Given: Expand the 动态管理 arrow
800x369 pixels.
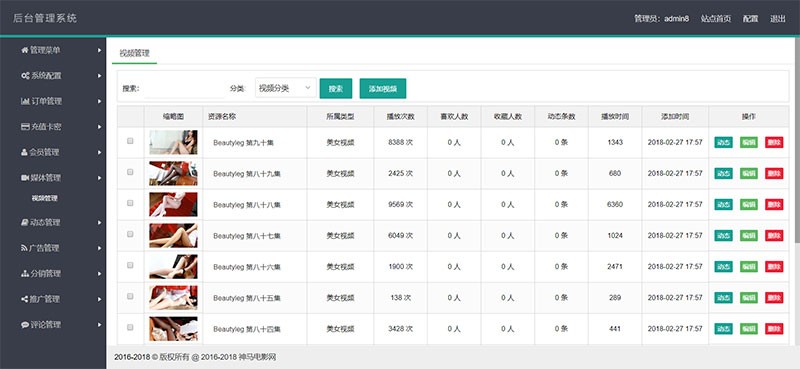Looking at the screenshot, I should (x=99, y=223).
